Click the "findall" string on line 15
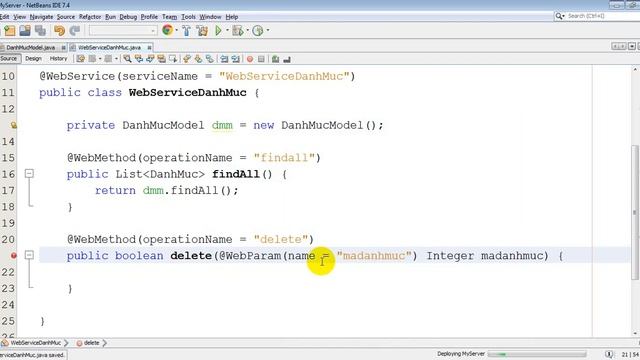 point(284,158)
